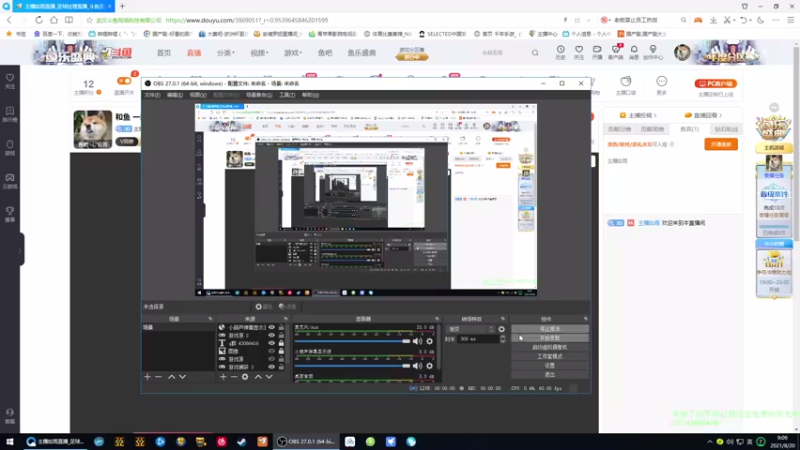The image size is (800, 450).
Task: Open the View (视图) menu in OBS
Action: (198, 95)
